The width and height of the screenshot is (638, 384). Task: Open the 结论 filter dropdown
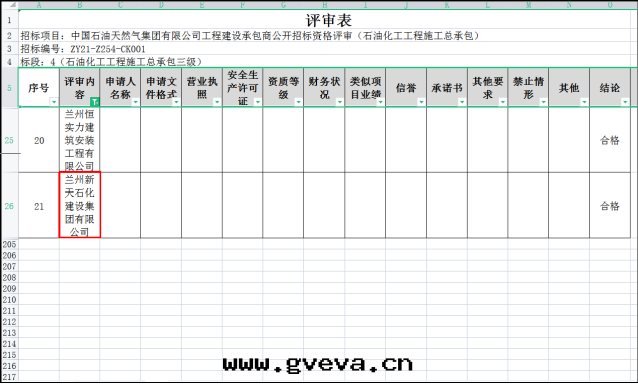[625, 102]
